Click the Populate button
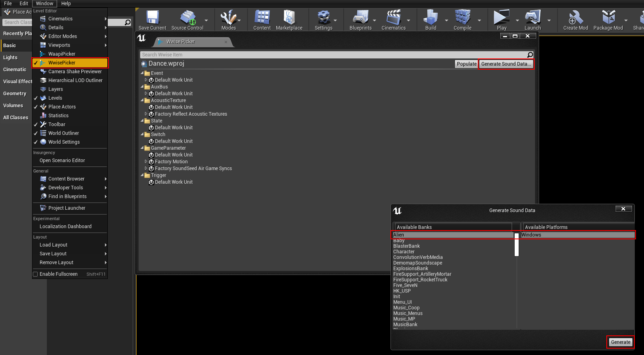The height and width of the screenshot is (355, 644). 467,64
